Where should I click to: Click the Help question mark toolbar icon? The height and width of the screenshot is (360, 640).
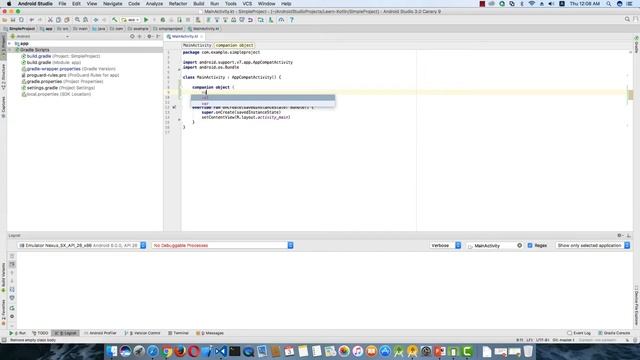291,20
